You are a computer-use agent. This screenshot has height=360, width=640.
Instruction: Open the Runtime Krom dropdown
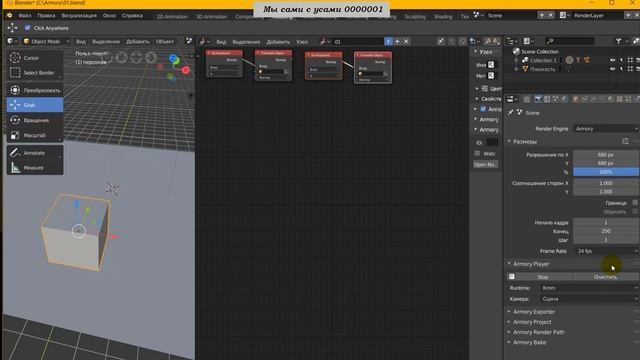589,288
